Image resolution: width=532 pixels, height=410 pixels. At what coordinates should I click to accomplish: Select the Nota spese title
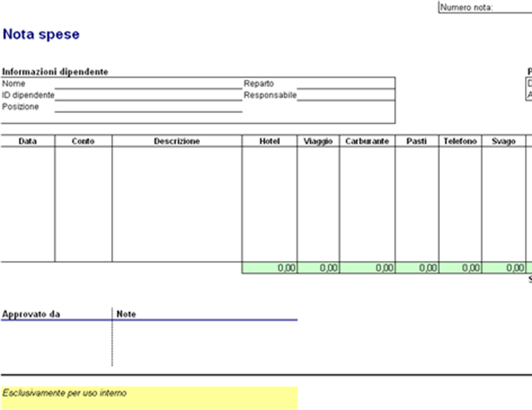click(x=41, y=35)
